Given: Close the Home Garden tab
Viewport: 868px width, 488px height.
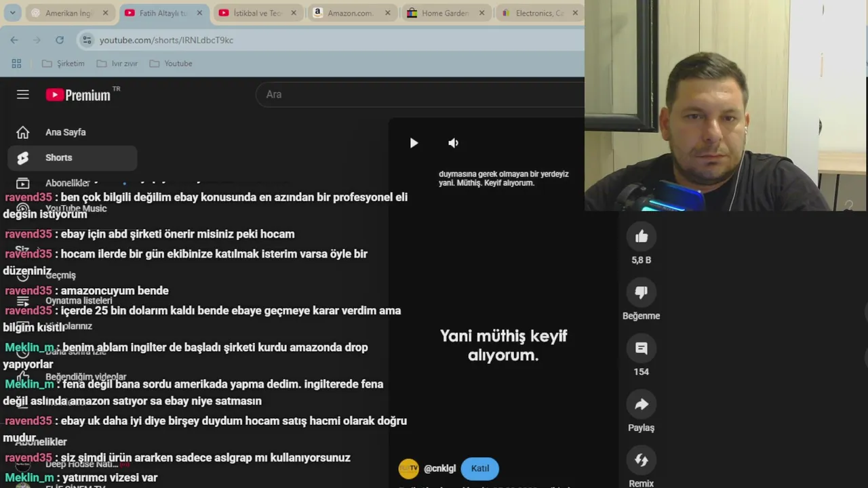Looking at the screenshot, I should coord(481,13).
